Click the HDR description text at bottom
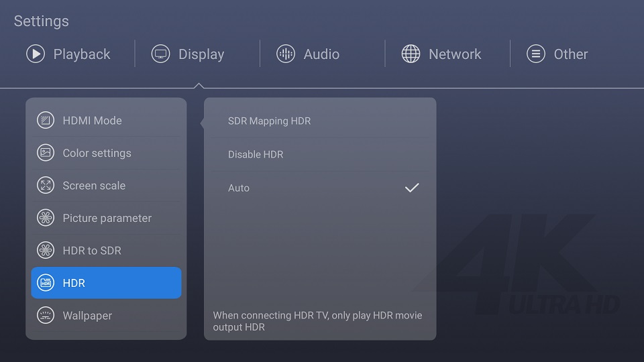This screenshot has width=644, height=362. 317,321
